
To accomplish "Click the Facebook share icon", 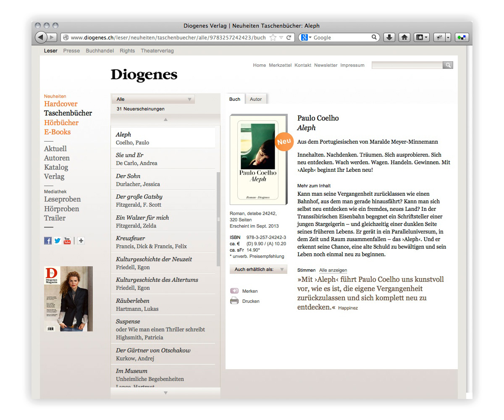I will [x=48, y=241].
